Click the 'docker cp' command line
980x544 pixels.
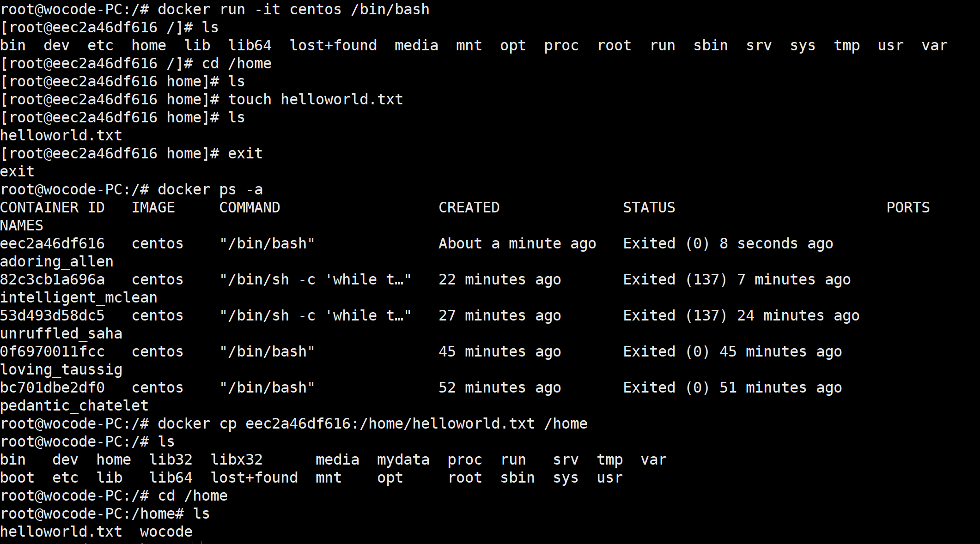(372, 424)
